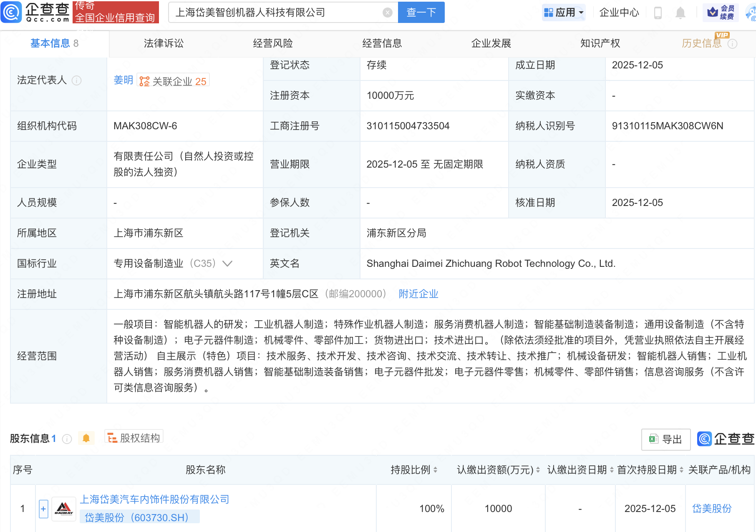Expand the shareholder row with plus icon
This screenshot has height=532, width=756.
click(43, 509)
